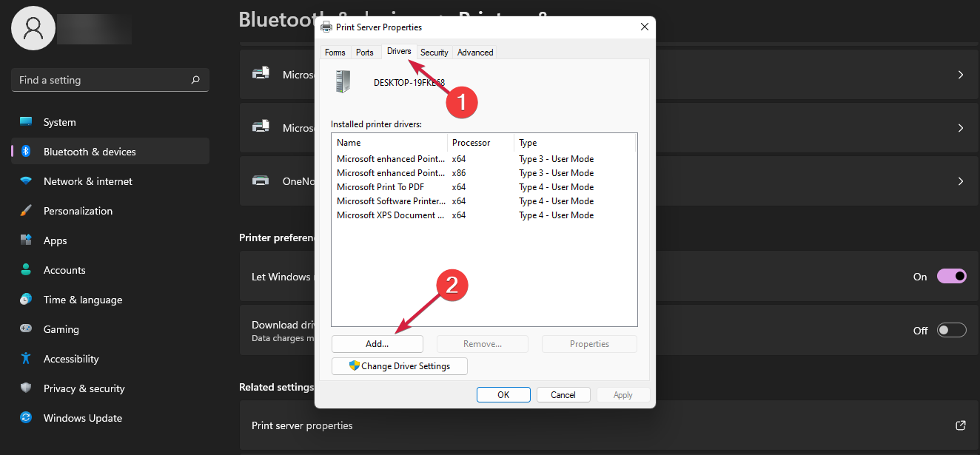Select Microsoft XPS Document driver row
The height and width of the screenshot is (455, 980).
(484, 215)
